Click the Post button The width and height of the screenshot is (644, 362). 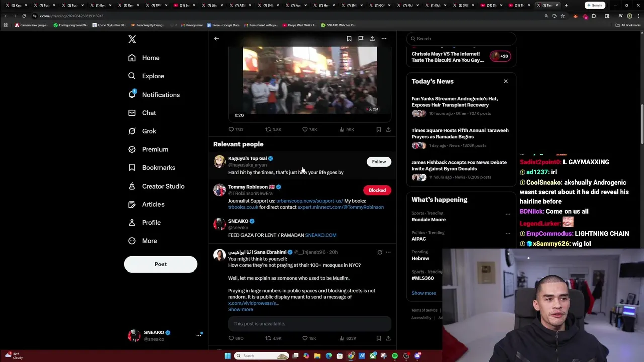click(160, 264)
